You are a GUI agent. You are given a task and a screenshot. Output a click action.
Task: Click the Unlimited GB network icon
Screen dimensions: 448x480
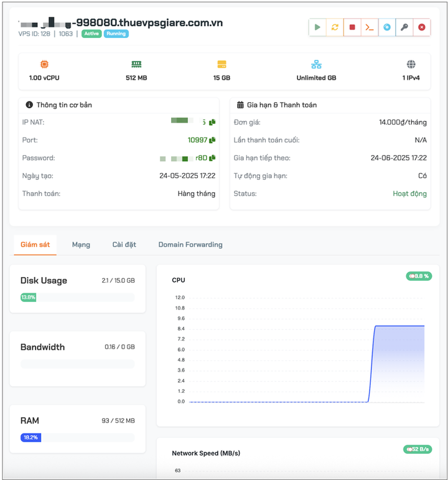click(x=316, y=64)
